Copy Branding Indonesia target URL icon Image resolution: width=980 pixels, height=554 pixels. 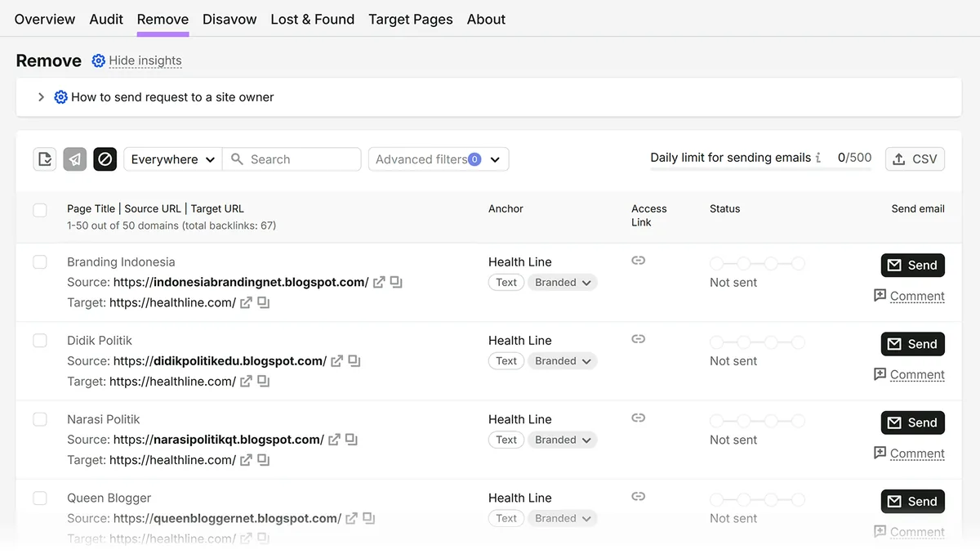264,302
